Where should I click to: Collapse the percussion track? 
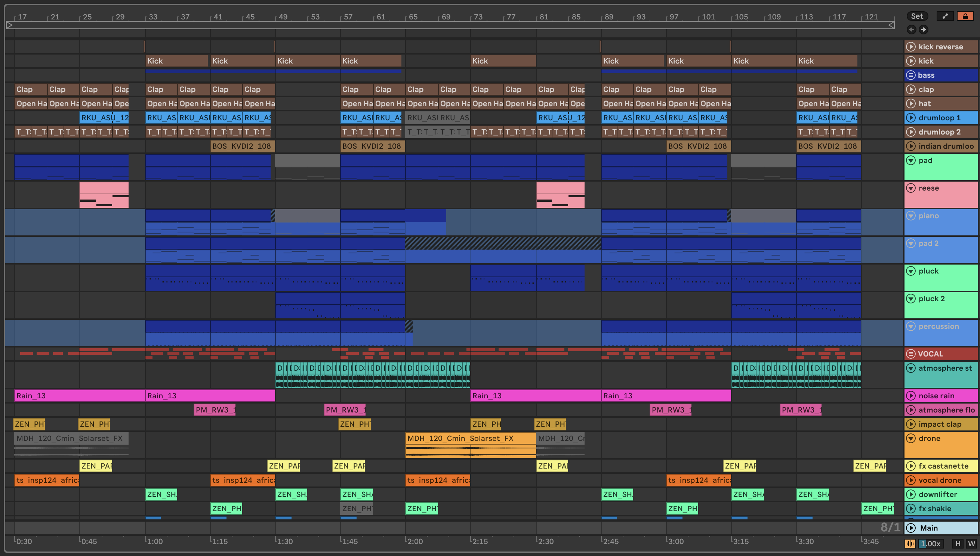click(911, 326)
